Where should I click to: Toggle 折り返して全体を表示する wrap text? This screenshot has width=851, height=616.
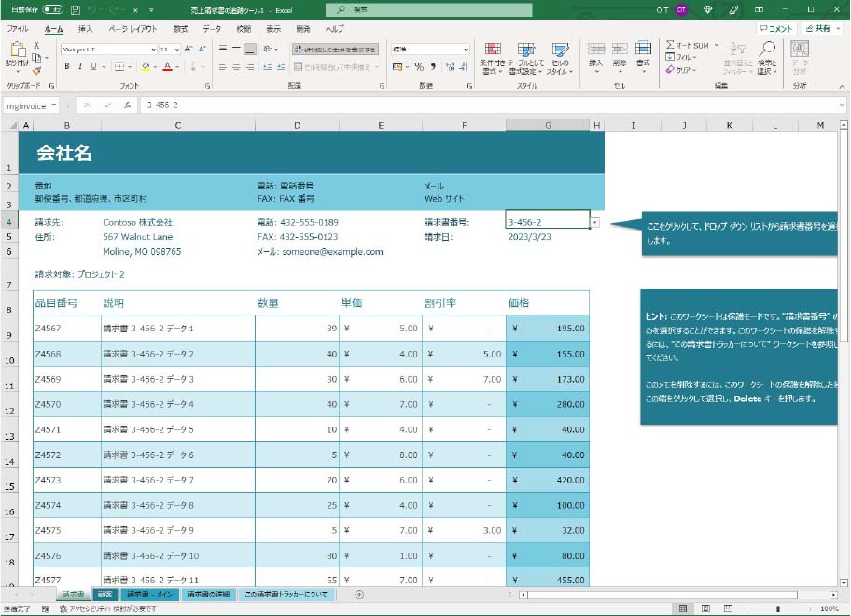[335, 49]
